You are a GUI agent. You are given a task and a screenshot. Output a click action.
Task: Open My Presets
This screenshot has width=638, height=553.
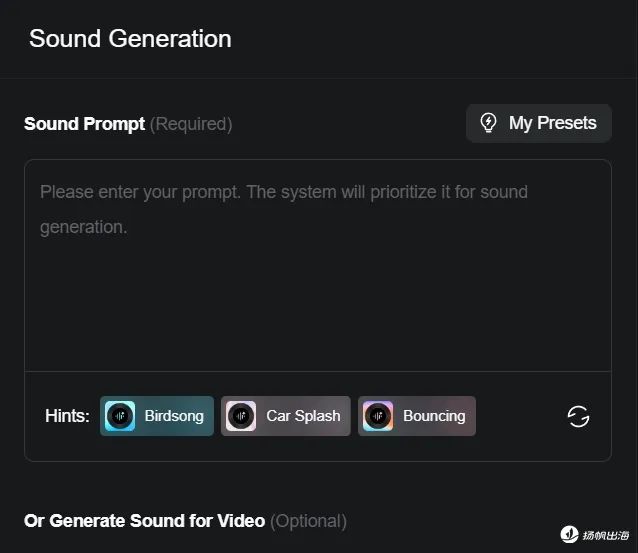pos(538,123)
